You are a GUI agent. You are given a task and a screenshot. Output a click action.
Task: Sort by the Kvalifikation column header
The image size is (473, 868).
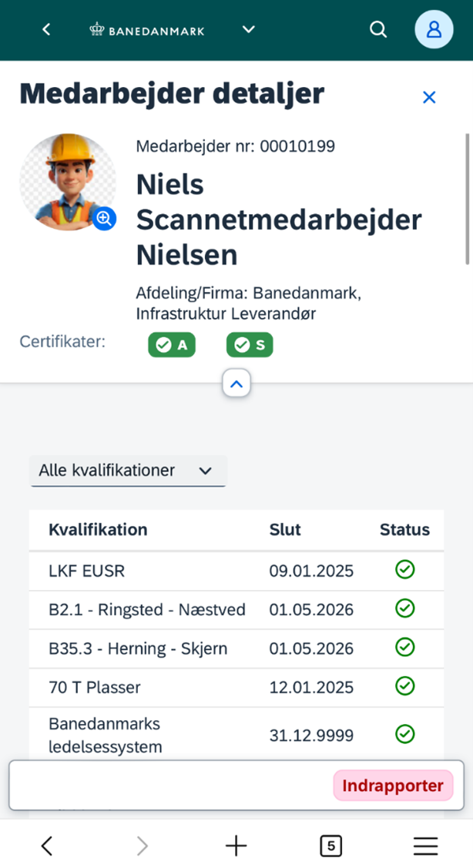98,530
